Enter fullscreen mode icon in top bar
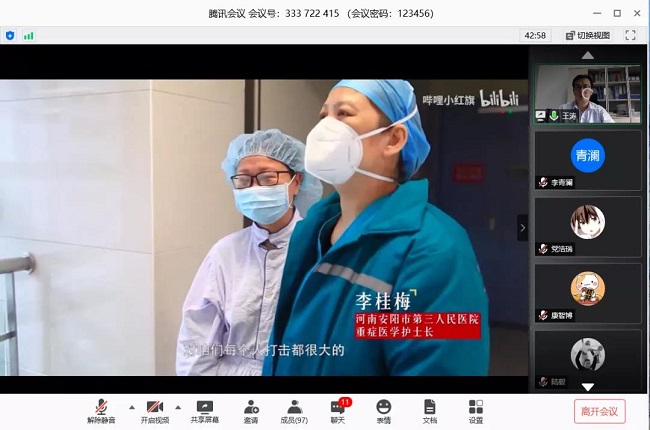Image resolution: width=650 pixels, height=430 pixels. (x=630, y=35)
